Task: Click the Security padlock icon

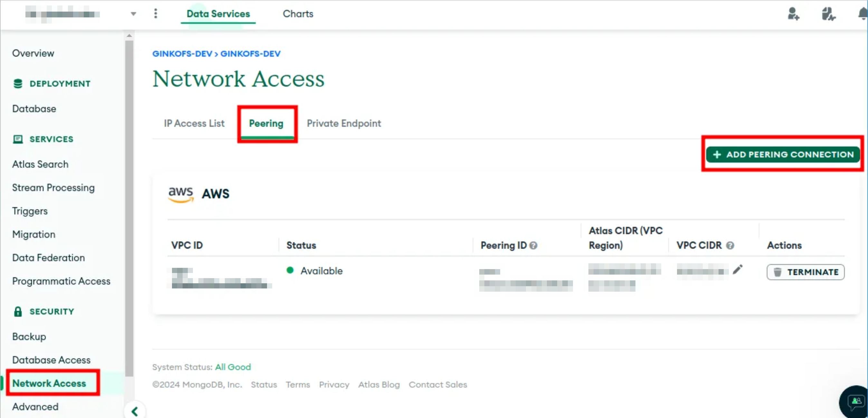Action: point(18,311)
